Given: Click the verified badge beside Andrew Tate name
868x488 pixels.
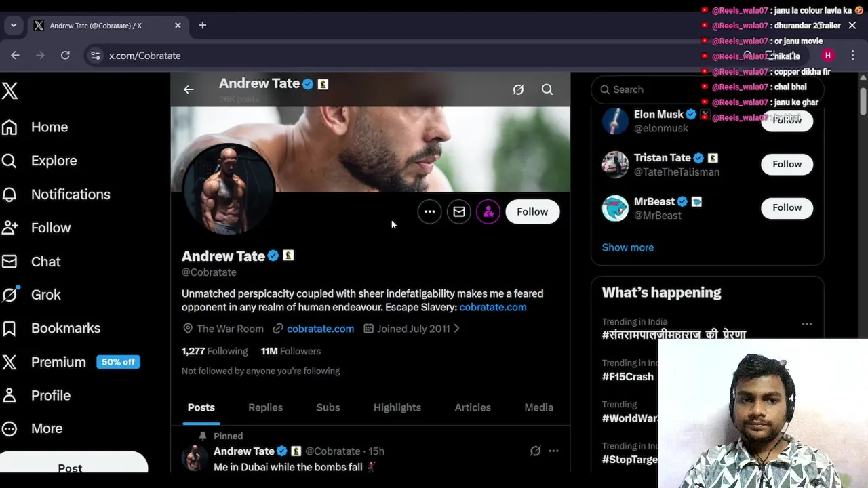Looking at the screenshot, I should coord(273,256).
